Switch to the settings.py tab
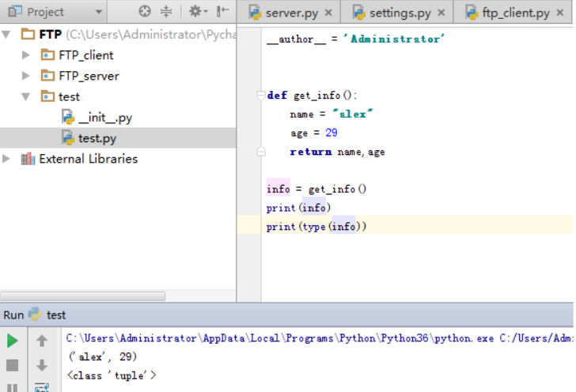Image resolution: width=576 pixels, height=392 pixels. click(400, 13)
